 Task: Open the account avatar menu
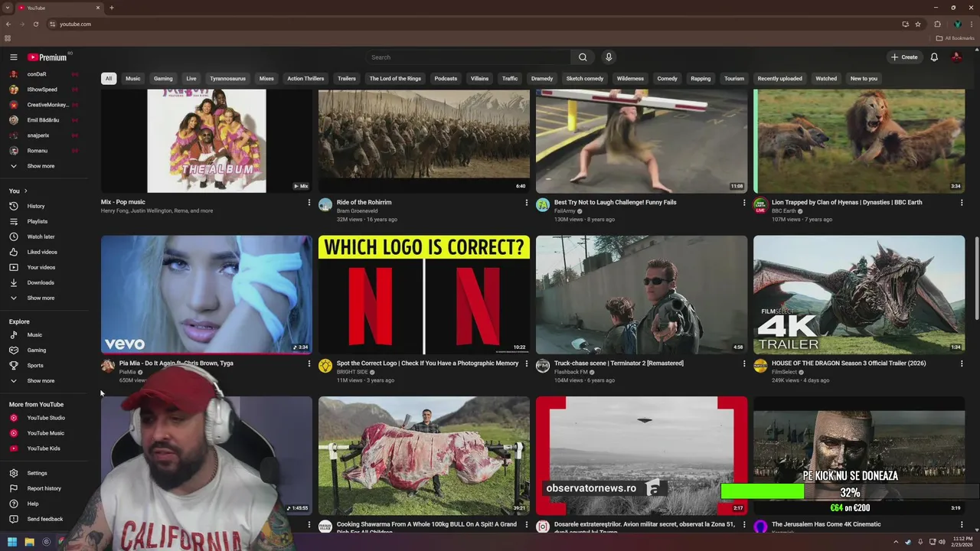956,57
